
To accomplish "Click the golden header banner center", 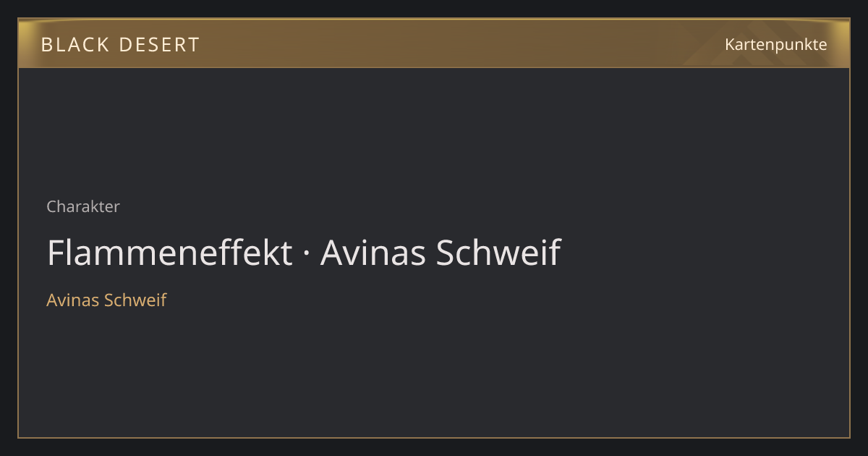I will pos(434,43).
